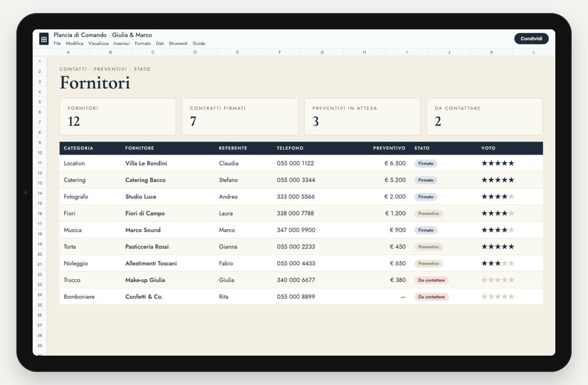Open the Guida menu
The height and width of the screenshot is (385, 588).
coord(199,44)
